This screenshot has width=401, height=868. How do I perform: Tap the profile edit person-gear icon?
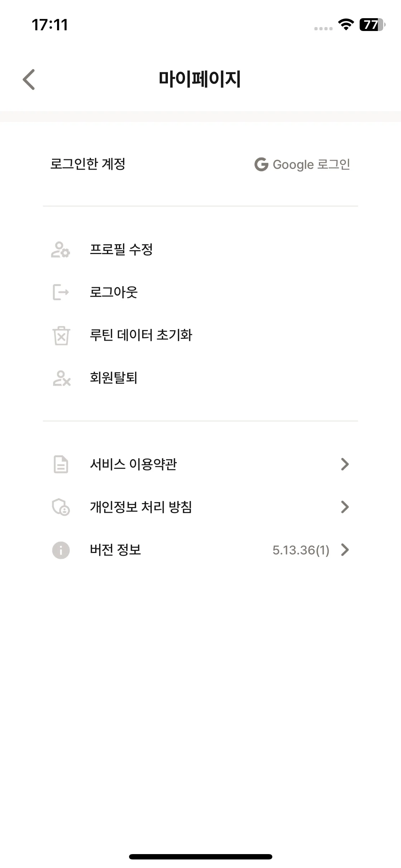(x=61, y=250)
